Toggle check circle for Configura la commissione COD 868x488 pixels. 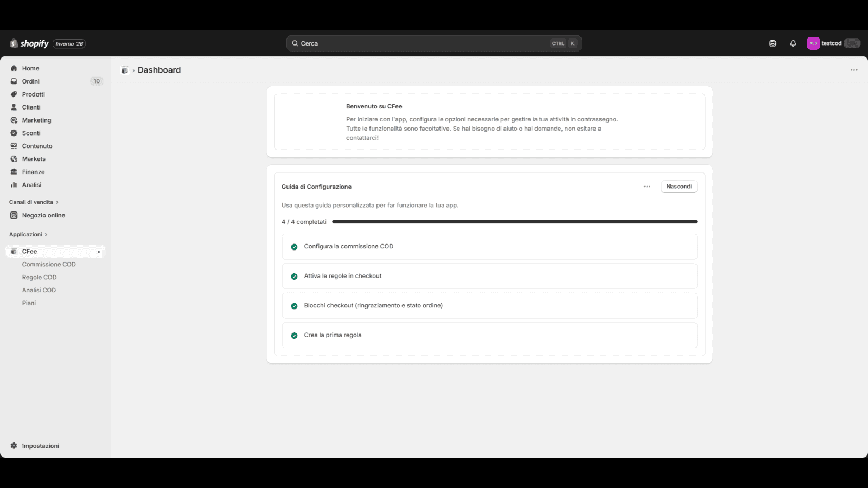(294, 247)
